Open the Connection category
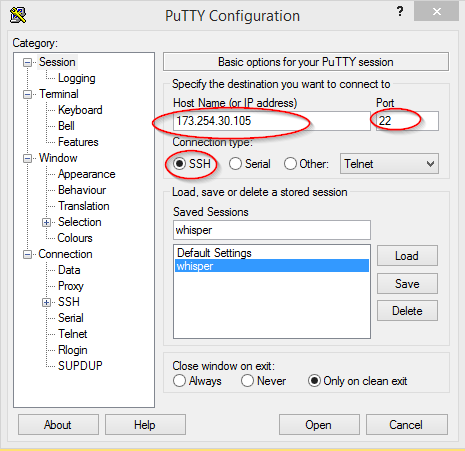 tap(65, 254)
